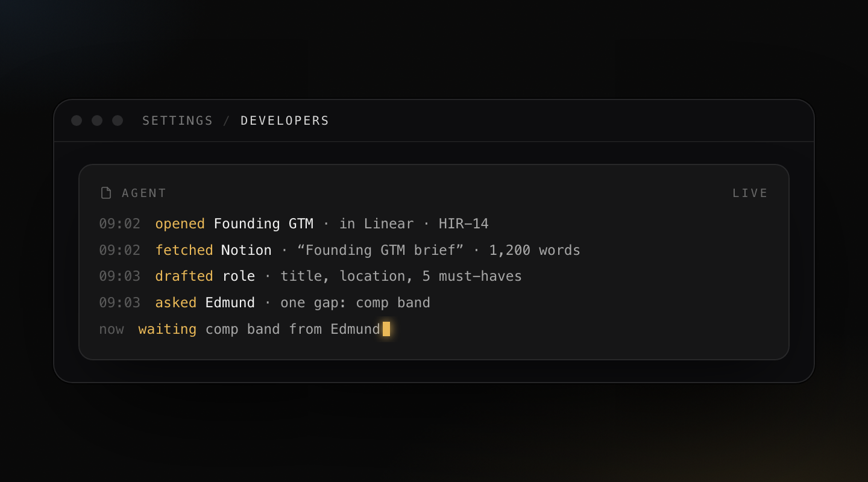Open the HIR-14 Linear issue reference

coord(464,224)
